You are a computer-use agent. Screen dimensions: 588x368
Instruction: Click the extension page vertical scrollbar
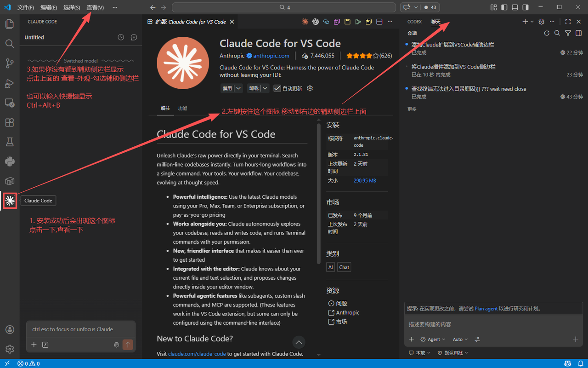319,193
